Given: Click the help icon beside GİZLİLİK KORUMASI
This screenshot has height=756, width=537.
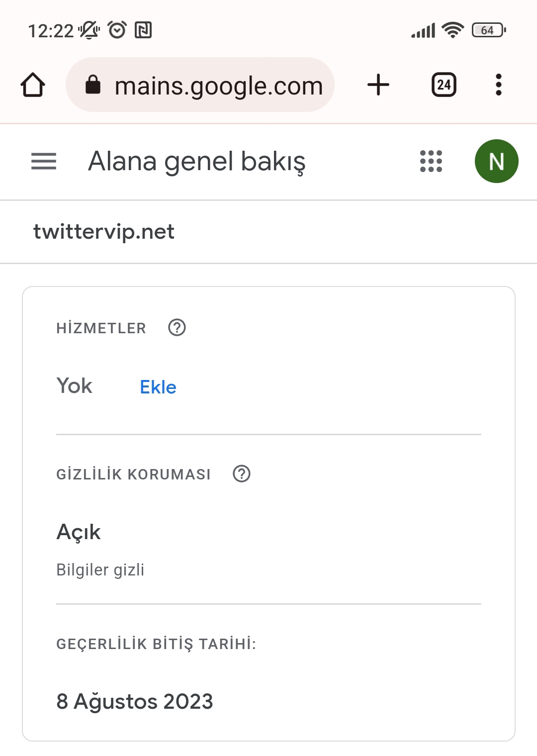Looking at the screenshot, I should tap(242, 473).
